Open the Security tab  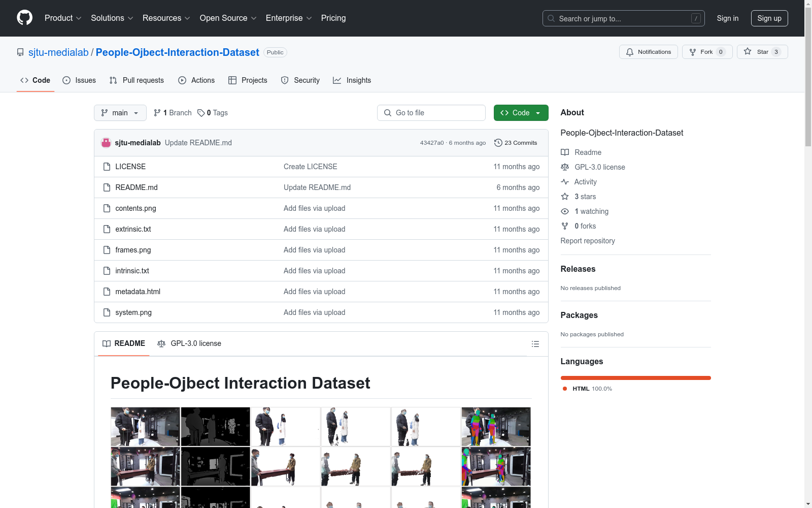(x=300, y=80)
